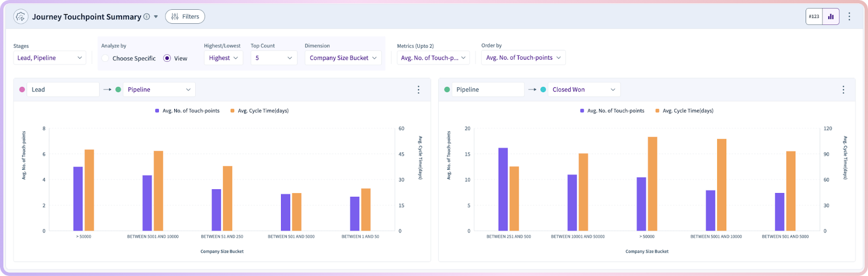Viewport: 868px width, 276px height.
Task: Open the Order by dropdown
Action: click(x=524, y=57)
